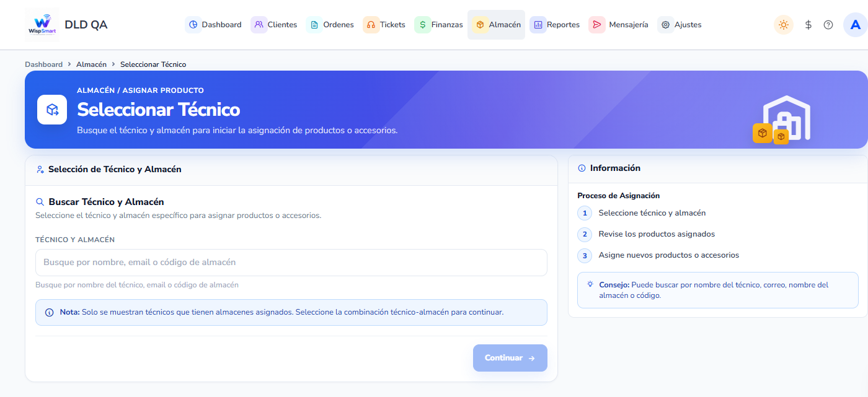This screenshot has height=397, width=868.
Task: Click the step 1 number badge
Action: point(585,213)
